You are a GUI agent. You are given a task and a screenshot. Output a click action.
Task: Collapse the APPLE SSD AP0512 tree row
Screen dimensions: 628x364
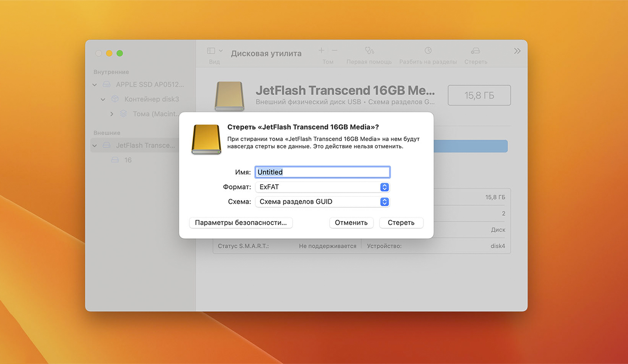coord(95,85)
